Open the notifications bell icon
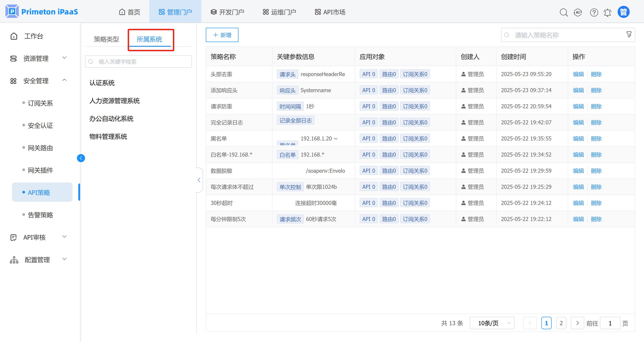This screenshot has width=644, height=342. pos(608,12)
